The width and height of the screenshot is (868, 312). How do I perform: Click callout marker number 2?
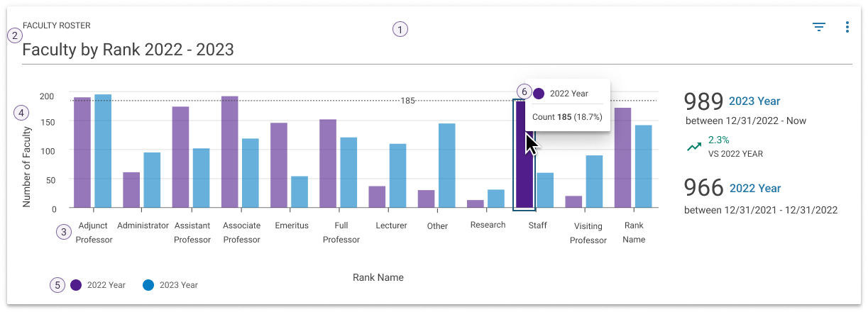(x=15, y=35)
